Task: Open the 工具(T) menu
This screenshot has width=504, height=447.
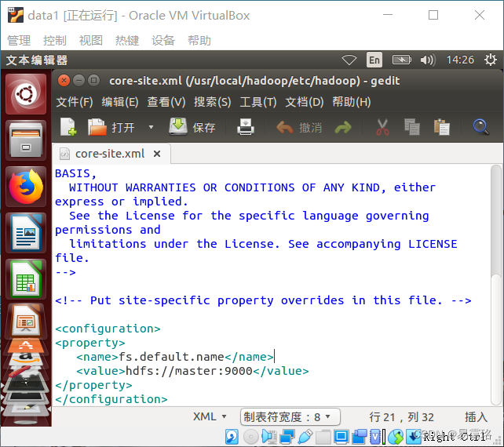Action: click(x=258, y=102)
